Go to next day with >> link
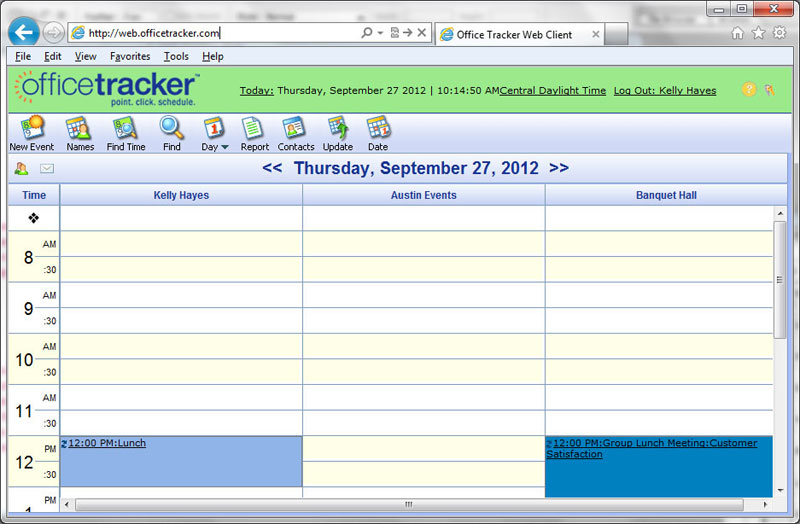This screenshot has height=524, width=800. click(559, 168)
